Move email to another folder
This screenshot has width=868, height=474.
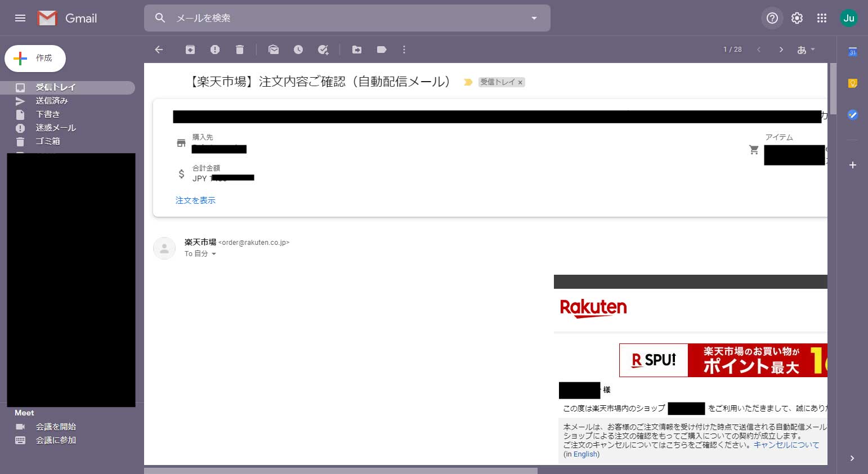click(357, 50)
